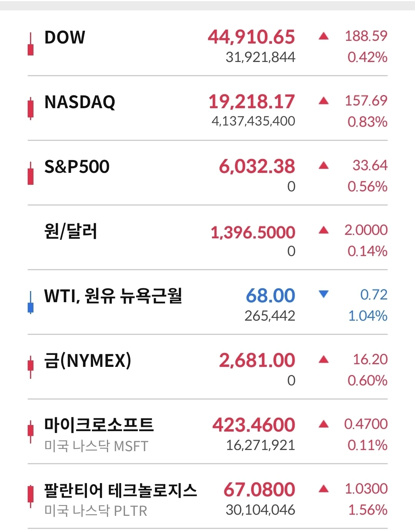The image size is (415, 532).
Task: Tap the 금(NYMEX) candlestick icon
Action: 30,367
